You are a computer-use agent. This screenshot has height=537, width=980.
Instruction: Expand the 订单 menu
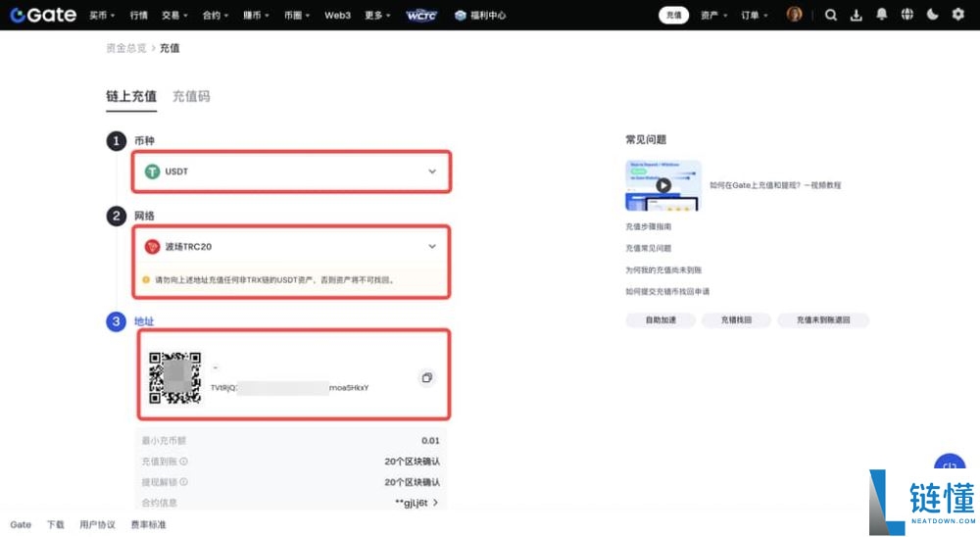tap(755, 15)
